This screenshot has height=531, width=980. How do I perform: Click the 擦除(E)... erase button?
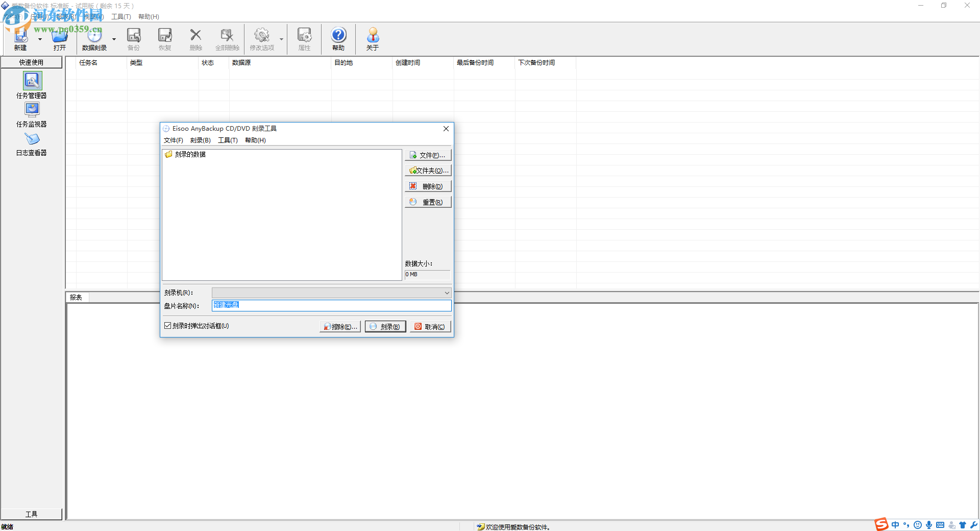click(x=340, y=327)
